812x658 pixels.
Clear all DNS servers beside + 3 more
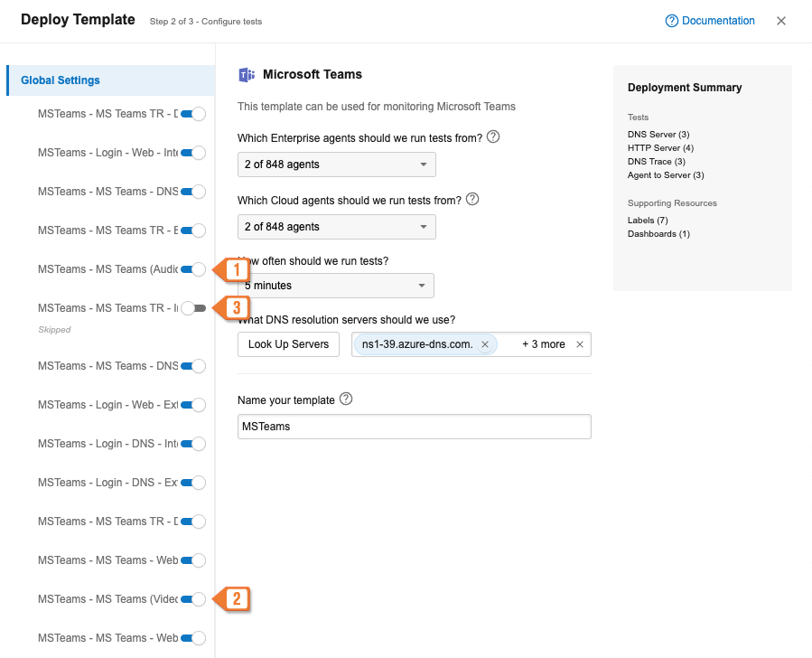(580, 344)
